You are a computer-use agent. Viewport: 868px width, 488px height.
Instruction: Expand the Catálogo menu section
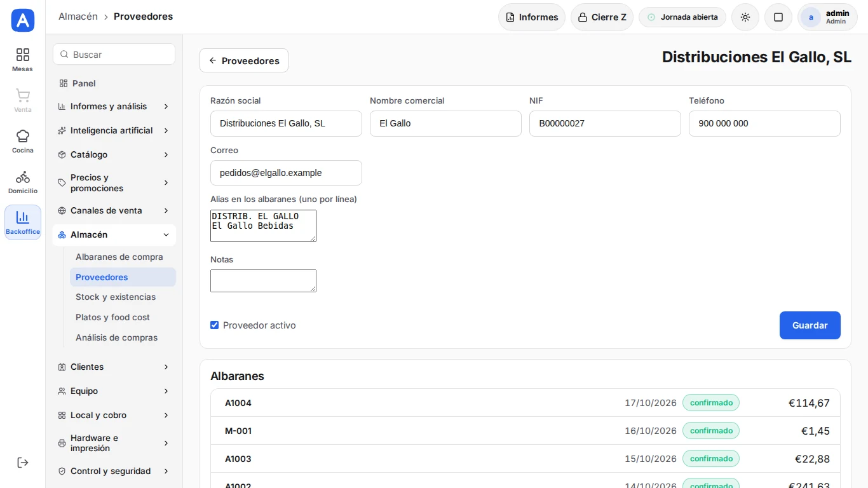114,154
